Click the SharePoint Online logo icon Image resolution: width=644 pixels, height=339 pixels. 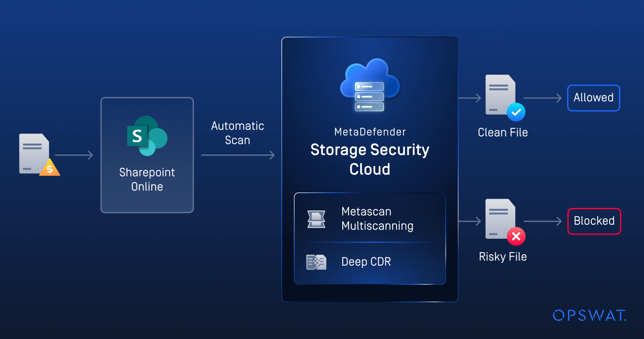click(147, 136)
